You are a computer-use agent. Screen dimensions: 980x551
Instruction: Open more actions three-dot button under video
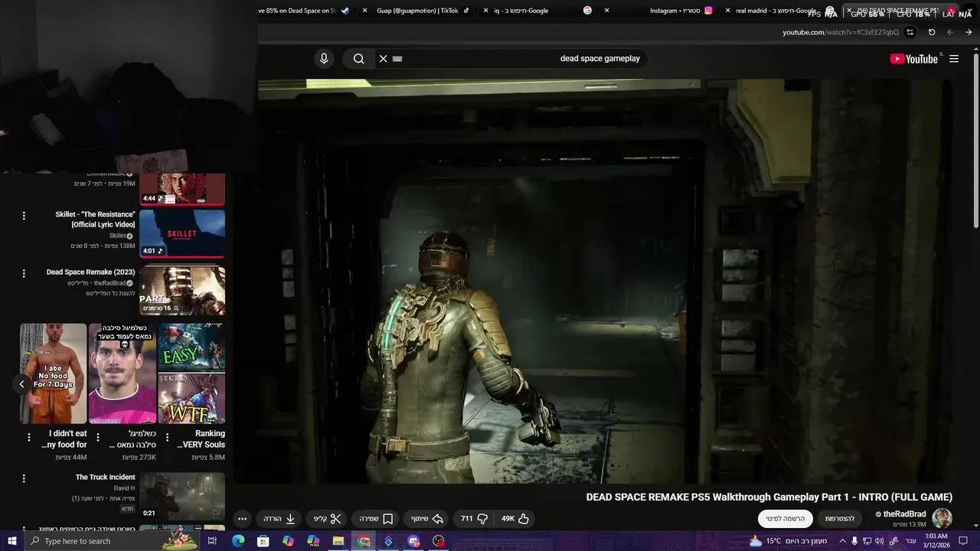click(x=242, y=519)
